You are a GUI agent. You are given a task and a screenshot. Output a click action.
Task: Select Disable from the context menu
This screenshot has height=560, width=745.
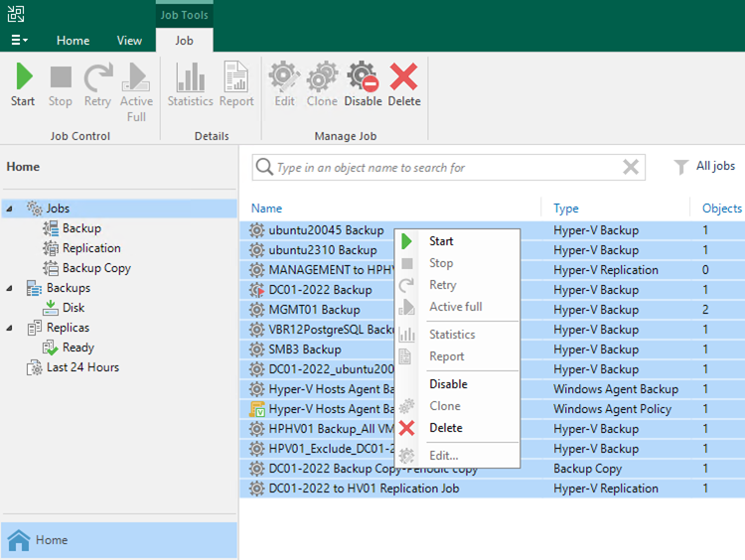(447, 384)
